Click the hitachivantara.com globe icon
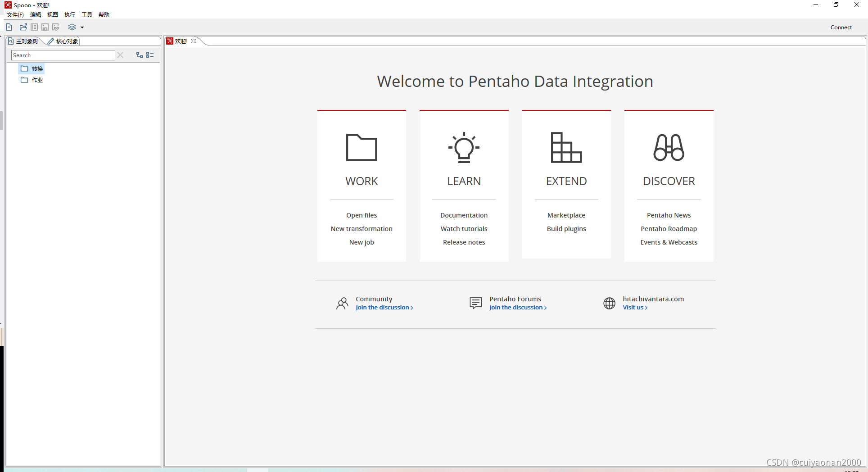The height and width of the screenshot is (472, 868). (609, 303)
